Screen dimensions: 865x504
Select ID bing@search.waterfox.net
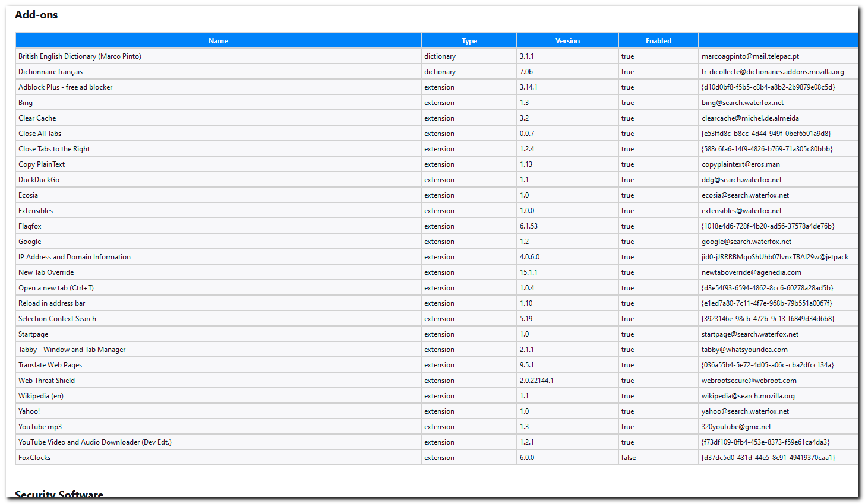(x=743, y=103)
